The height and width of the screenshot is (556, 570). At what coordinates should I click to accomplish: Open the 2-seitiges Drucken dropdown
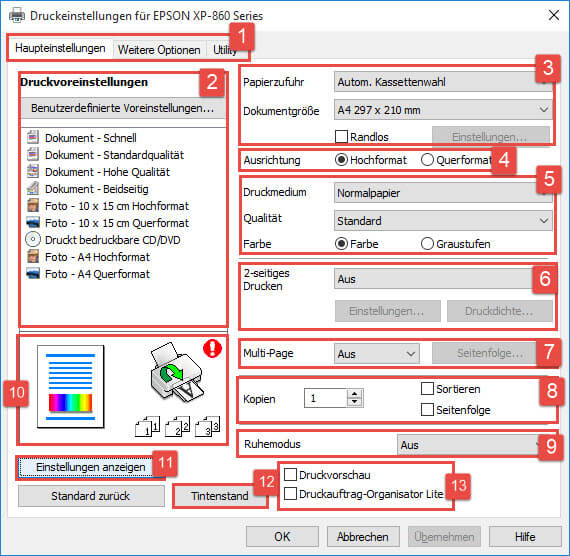(x=443, y=279)
